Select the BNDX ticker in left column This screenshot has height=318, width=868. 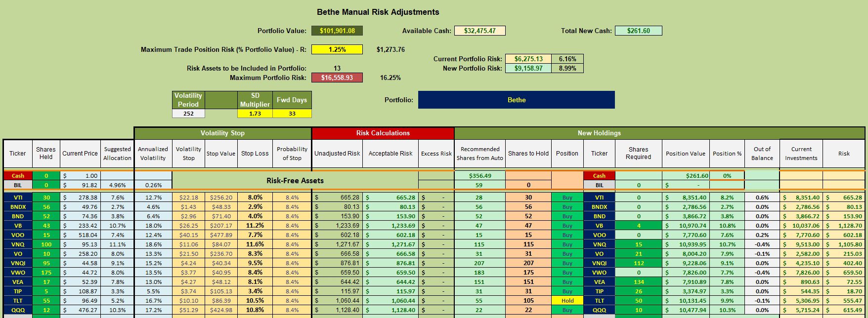(x=18, y=207)
